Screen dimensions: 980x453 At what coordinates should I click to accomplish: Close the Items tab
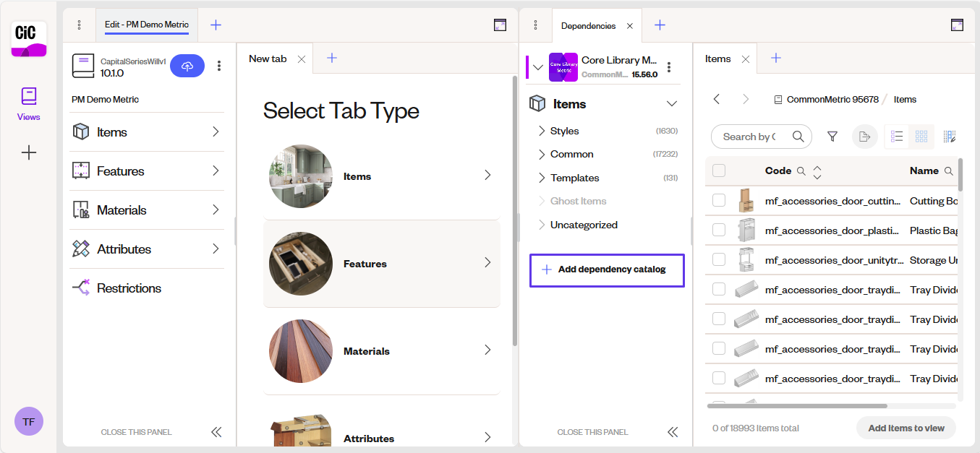pos(746,59)
